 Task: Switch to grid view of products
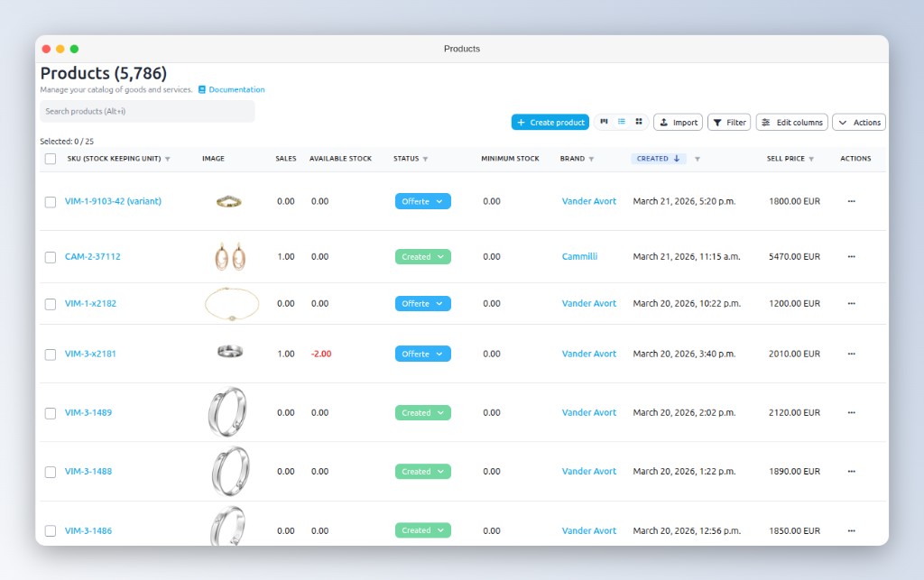pos(639,121)
